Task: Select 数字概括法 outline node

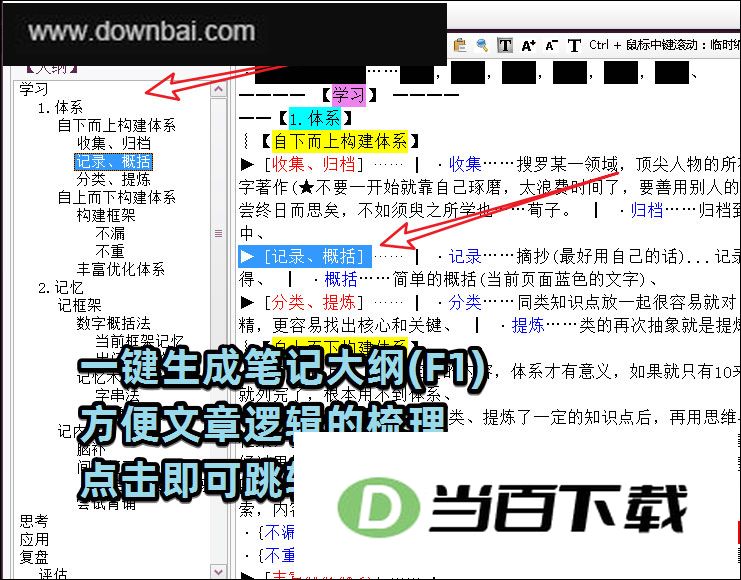Action: [113, 323]
